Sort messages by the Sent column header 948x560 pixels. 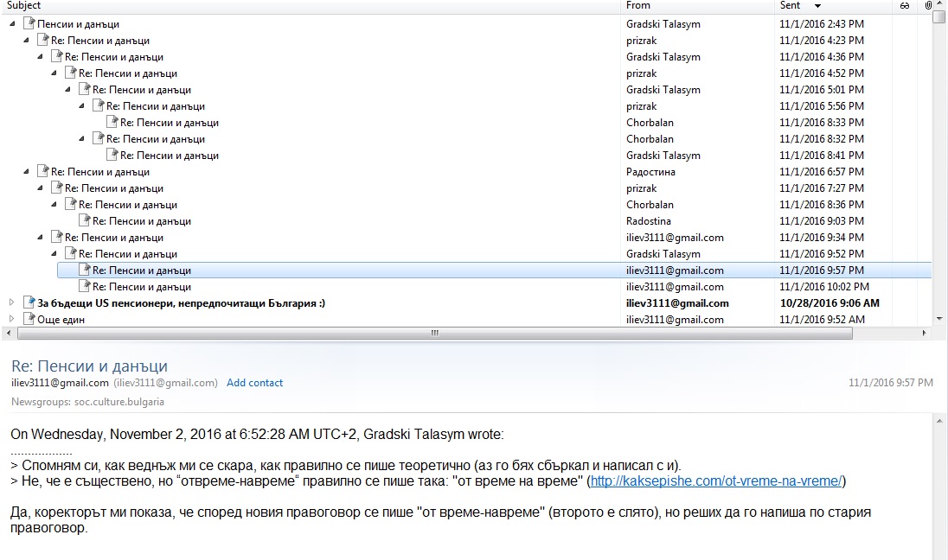(x=790, y=5)
